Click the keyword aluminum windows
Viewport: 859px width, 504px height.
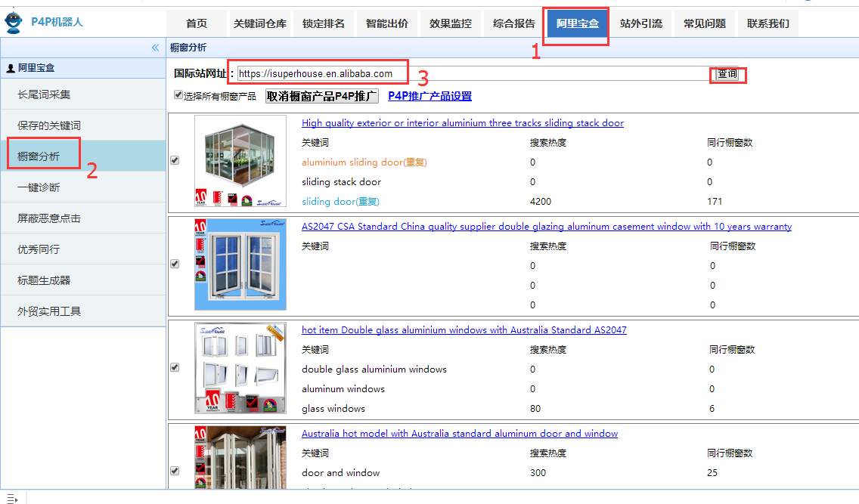click(x=343, y=389)
